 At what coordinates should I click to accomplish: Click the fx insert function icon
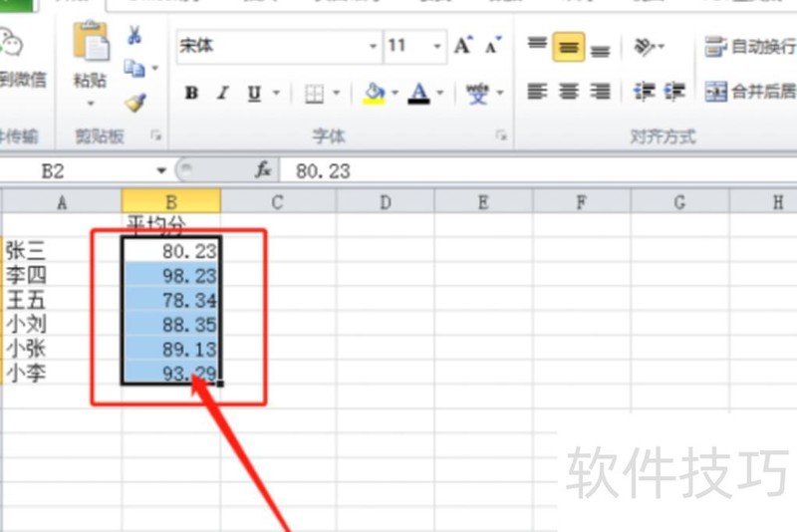point(263,170)
